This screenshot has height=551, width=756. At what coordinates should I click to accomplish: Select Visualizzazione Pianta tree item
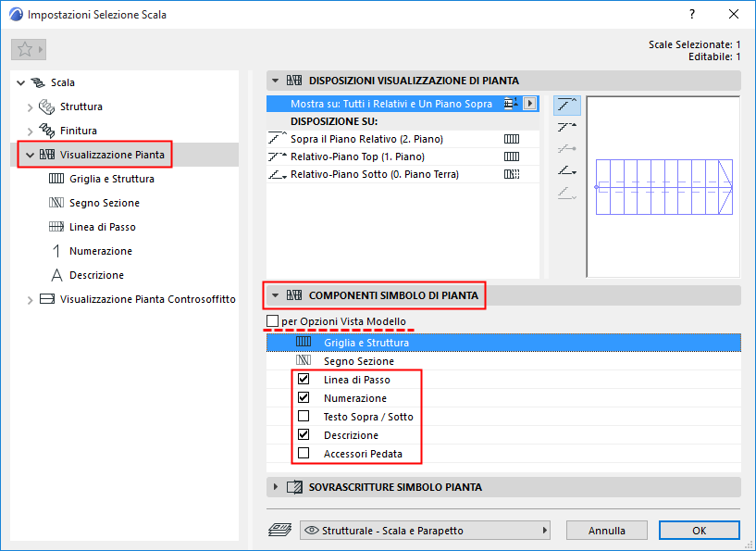(112, 155)
